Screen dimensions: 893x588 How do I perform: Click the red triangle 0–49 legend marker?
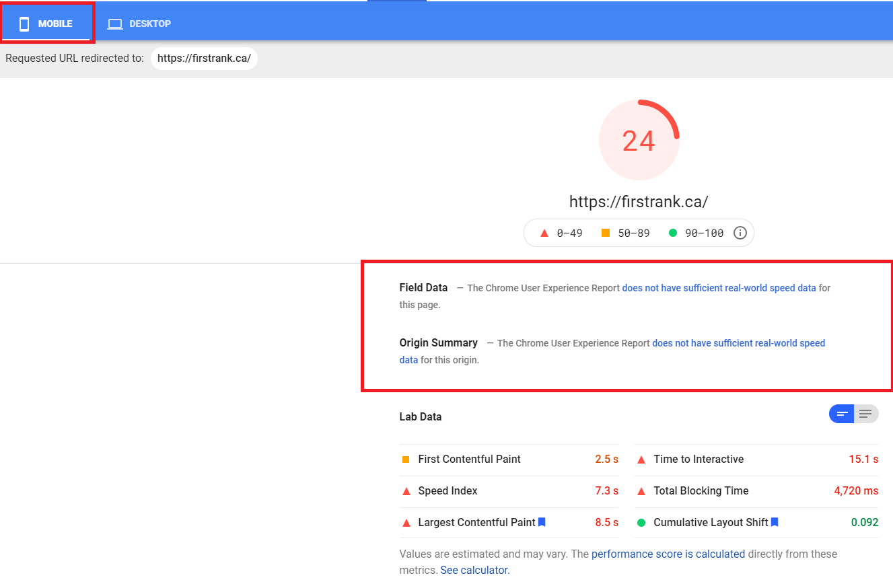tap(544, 233)
